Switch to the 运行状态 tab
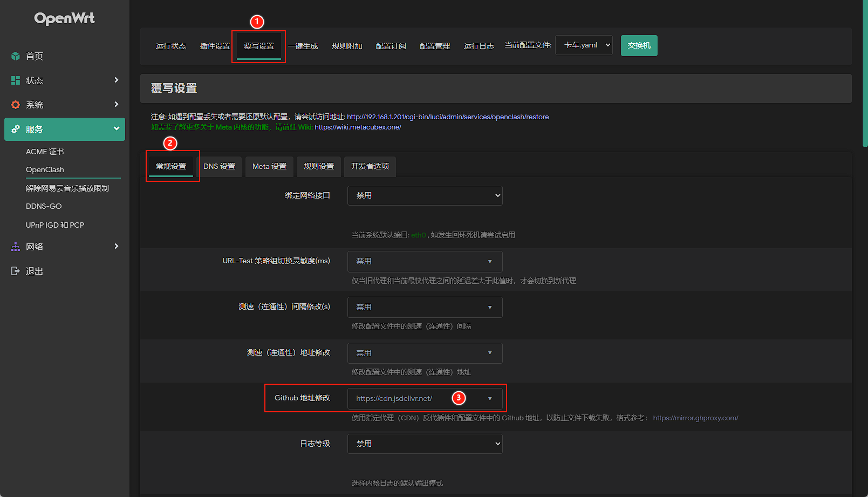 [x=171, y=46]
